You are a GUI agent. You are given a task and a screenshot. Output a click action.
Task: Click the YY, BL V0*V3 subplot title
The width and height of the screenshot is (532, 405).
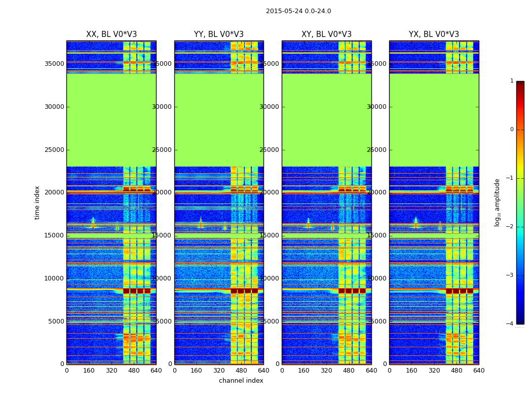[219, 34]
